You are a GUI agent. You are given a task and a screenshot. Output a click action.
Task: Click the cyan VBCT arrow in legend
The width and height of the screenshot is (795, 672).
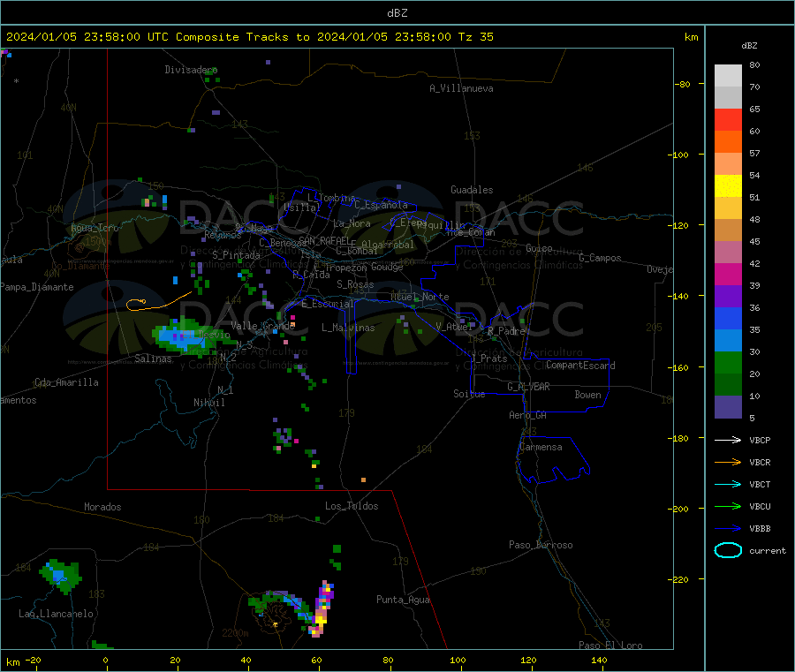click(x=728, y=484)
